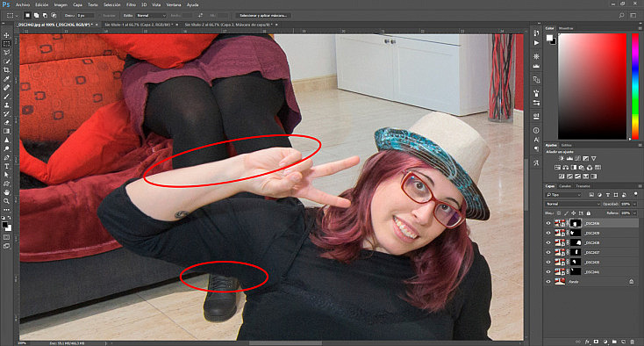
Task: Create a new group folder icon
Action: (x=614, y=342)
